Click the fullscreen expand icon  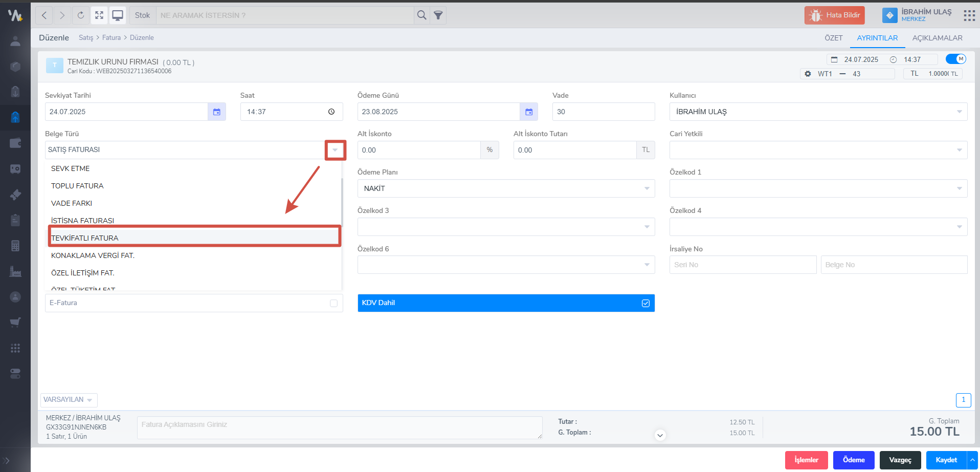click(99, 15)
